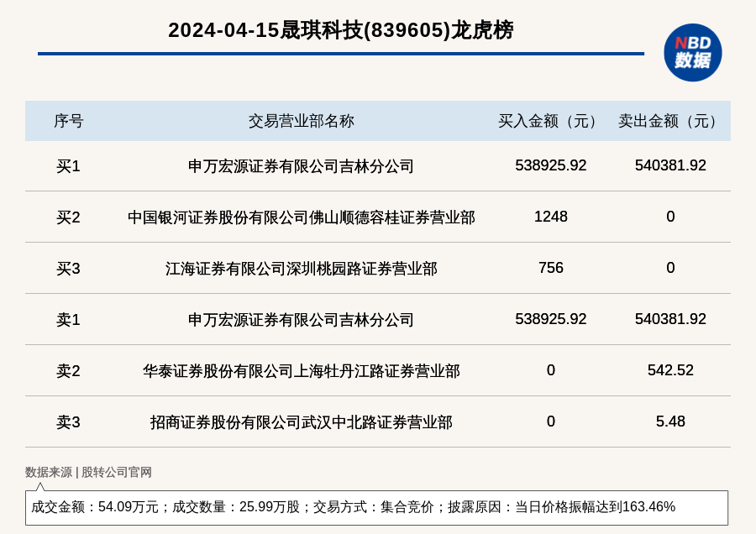The width and height of the screenshot is (756, 534).
Task: Click 538925.92 in the 卖1 row
Action: [550, 319]
